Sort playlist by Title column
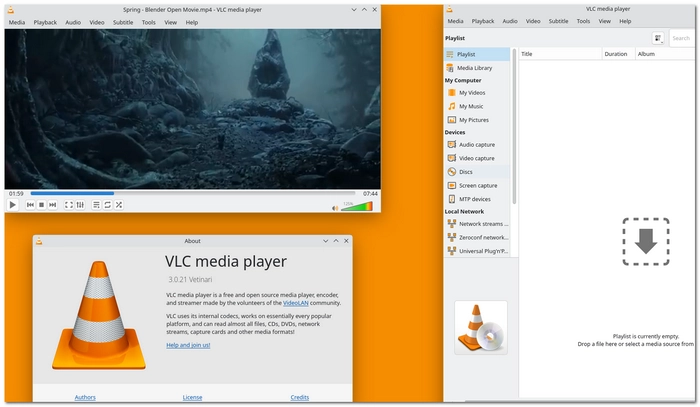700x407 pixels. click(x=560, y=54)
